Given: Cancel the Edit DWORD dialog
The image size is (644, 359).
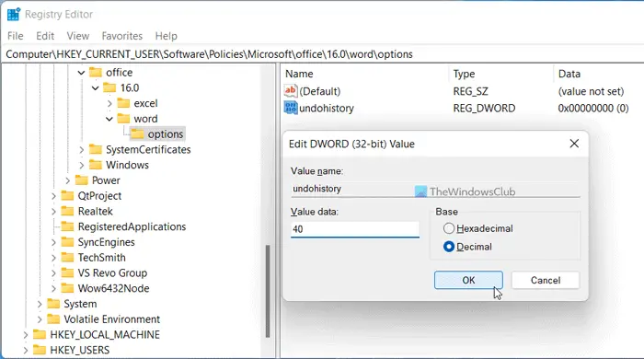Looking at the screenshot, I should coord(546,280).
